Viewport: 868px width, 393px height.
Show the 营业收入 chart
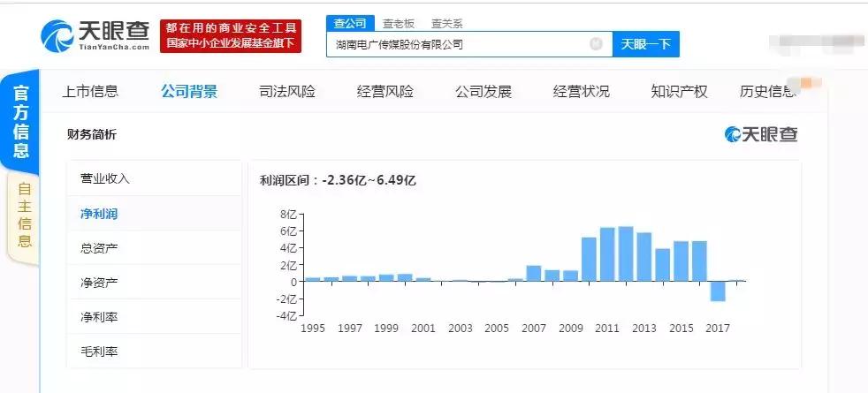click(x=154, y=178)
